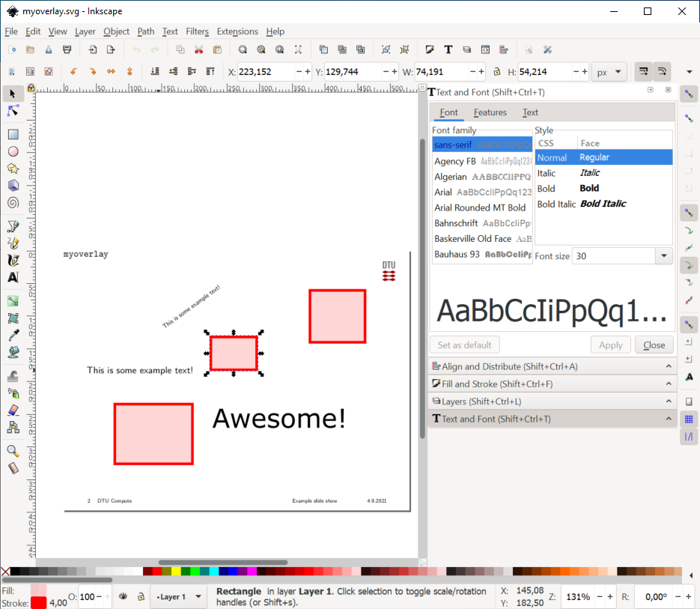
Task: Select the Ellipse tool
Action: click(x=13, y=151)
